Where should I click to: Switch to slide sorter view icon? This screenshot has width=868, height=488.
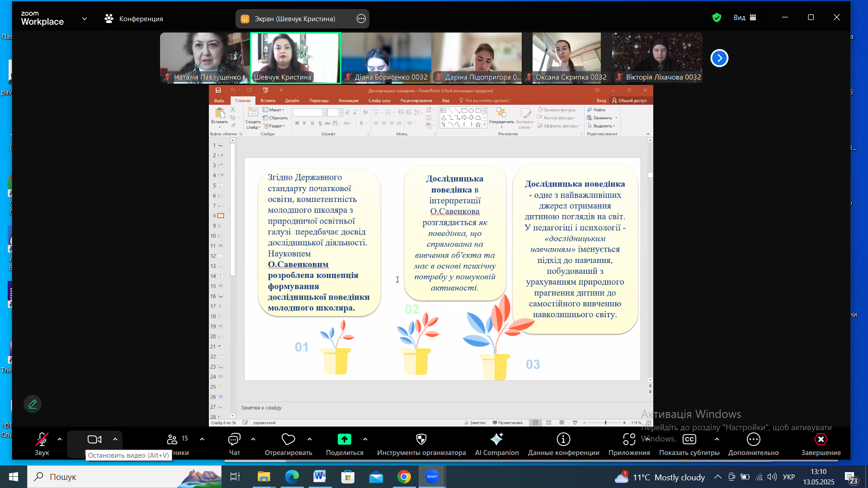tap(548, 423)
